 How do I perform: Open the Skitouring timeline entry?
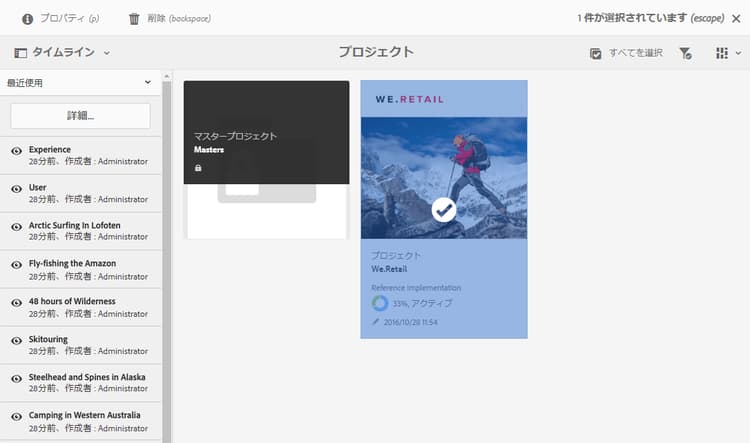[80, 345]
